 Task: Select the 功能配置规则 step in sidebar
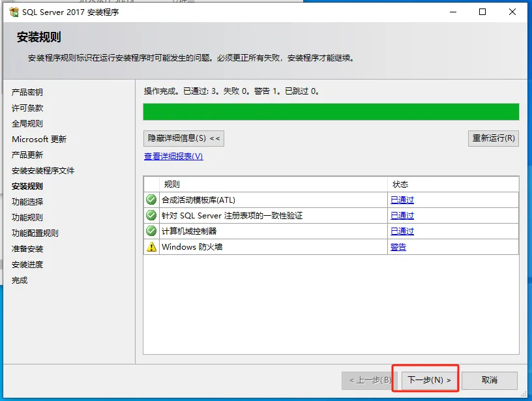coord(35,233)
